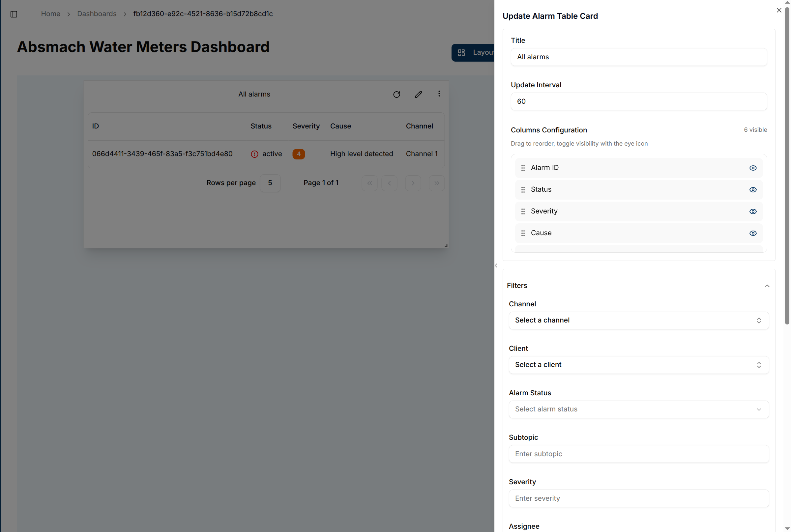Go to the last page of alarms

(436, 183)
